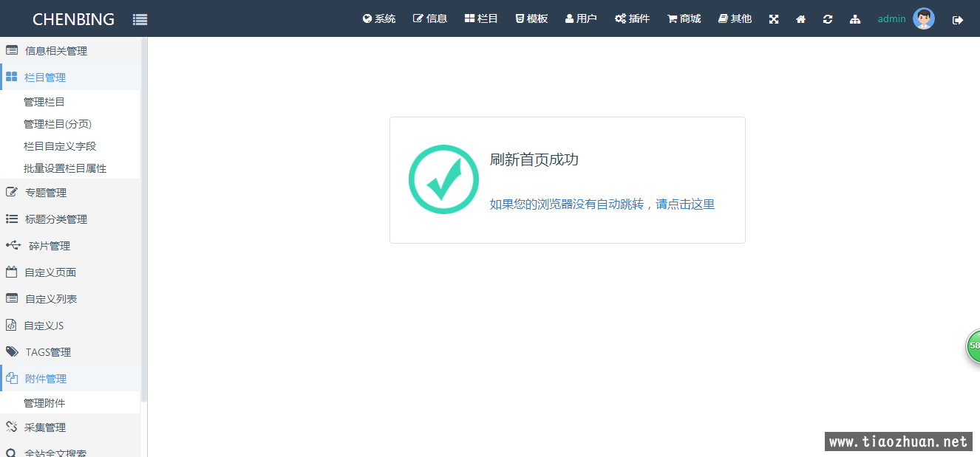Click the sidebar vertical scrollbar
Screen dimensions: 980x457
pos(144,221)
